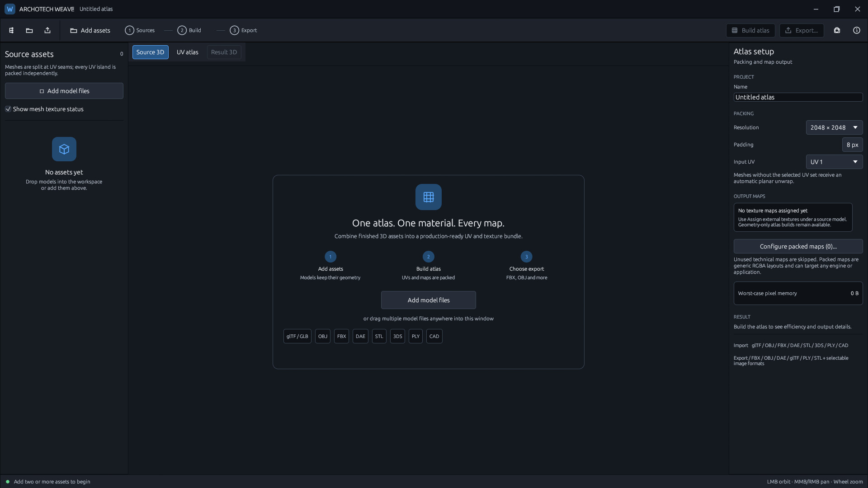The width and height of the screenshot is (868, 488).
Task: Open project via the toolbar folder icon
Action: tap(29, 30)
